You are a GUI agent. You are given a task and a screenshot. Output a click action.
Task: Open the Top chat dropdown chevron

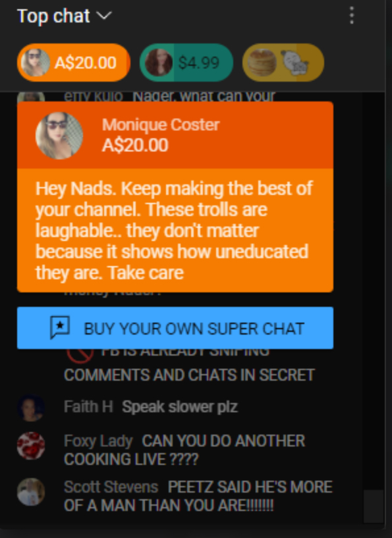coord(104,16)
